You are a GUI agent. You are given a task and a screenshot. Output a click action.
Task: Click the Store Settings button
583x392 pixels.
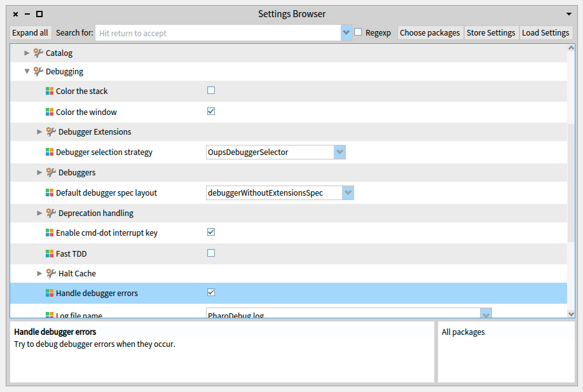[x=491, y=33]
